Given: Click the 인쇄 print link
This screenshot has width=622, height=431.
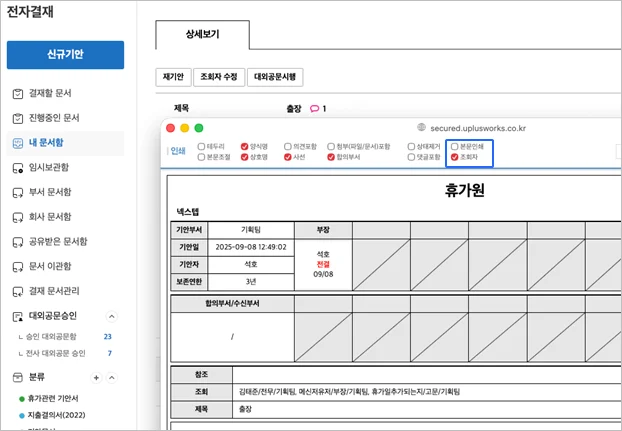Looking at the screenshot, I should (x=178, y=152).
